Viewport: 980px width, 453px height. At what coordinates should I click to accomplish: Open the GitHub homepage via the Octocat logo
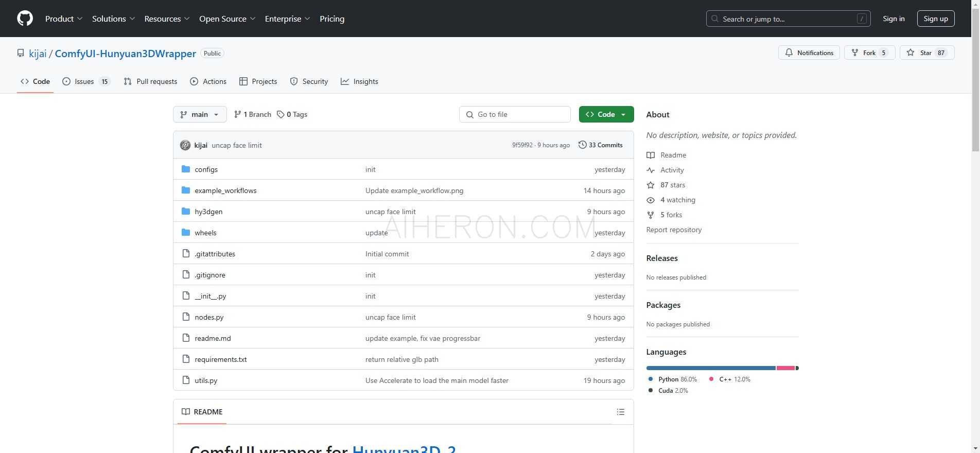(25, 19)
